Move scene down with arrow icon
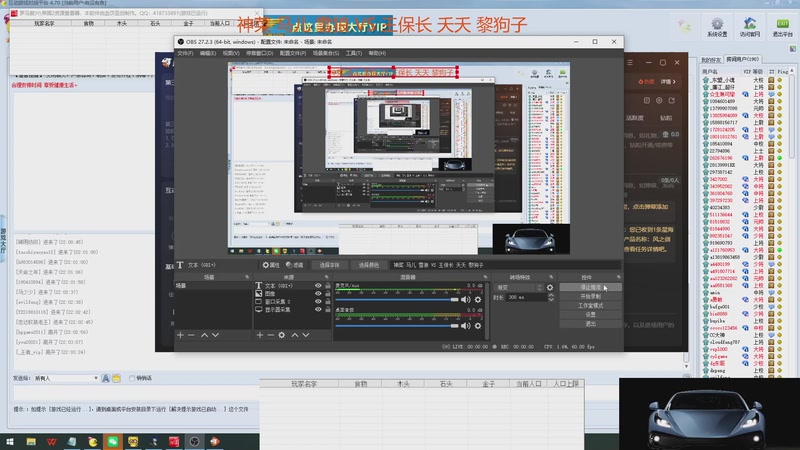 click(x=215, y=335)
